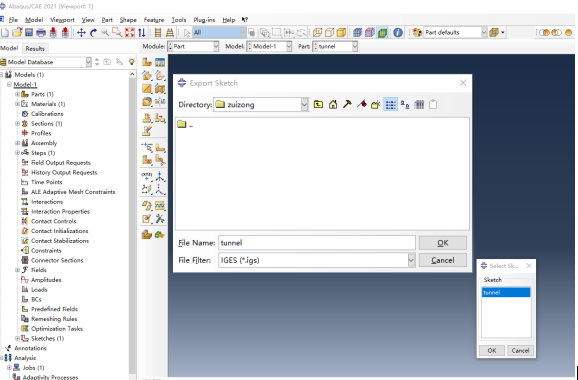Open the Module dropdown
This screenshot has height=380, width=578.
tap(216, 46)
